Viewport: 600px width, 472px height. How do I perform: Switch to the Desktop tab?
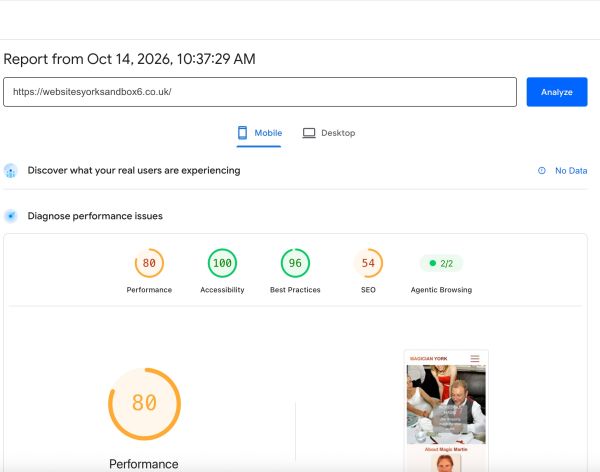pyautogui.click(x=329, y=133)
